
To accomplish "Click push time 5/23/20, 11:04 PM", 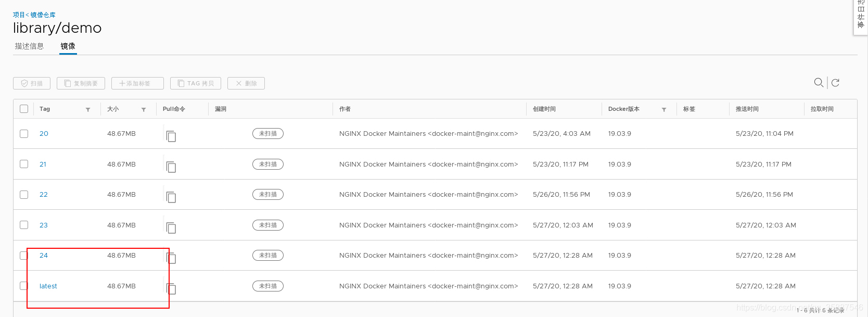I will [764, 134].
